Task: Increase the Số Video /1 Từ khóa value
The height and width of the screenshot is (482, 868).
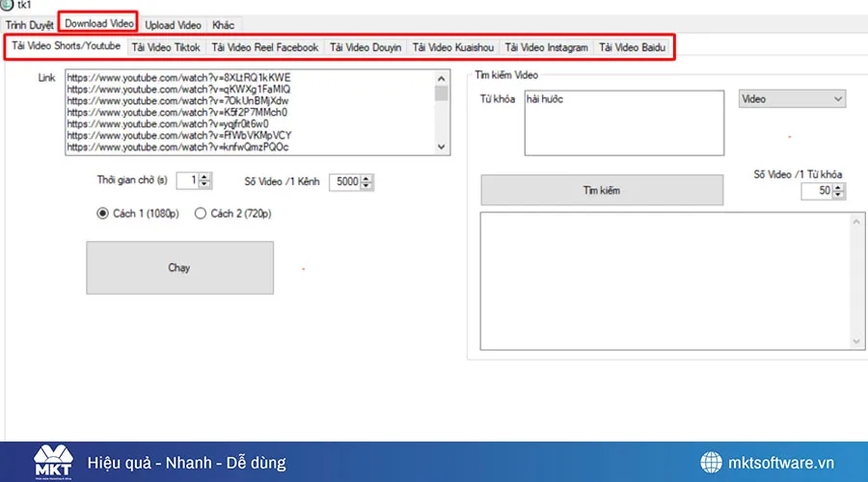Action: (x=838, y=187)
